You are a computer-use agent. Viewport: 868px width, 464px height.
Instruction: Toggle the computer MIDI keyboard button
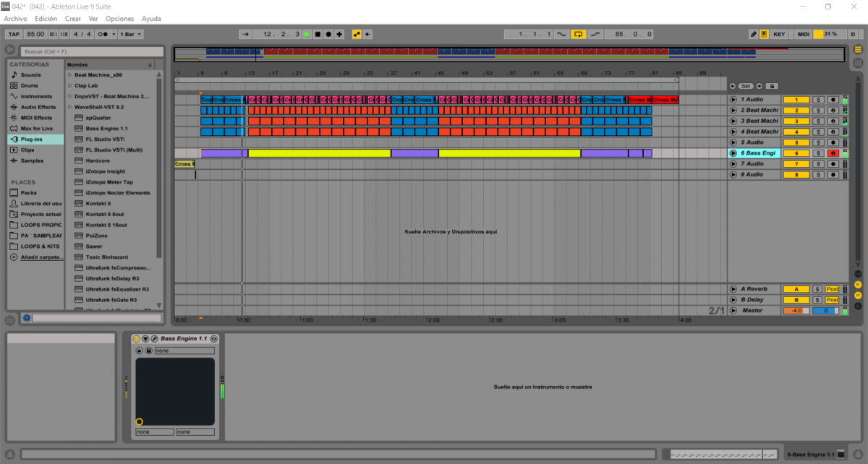765,34
